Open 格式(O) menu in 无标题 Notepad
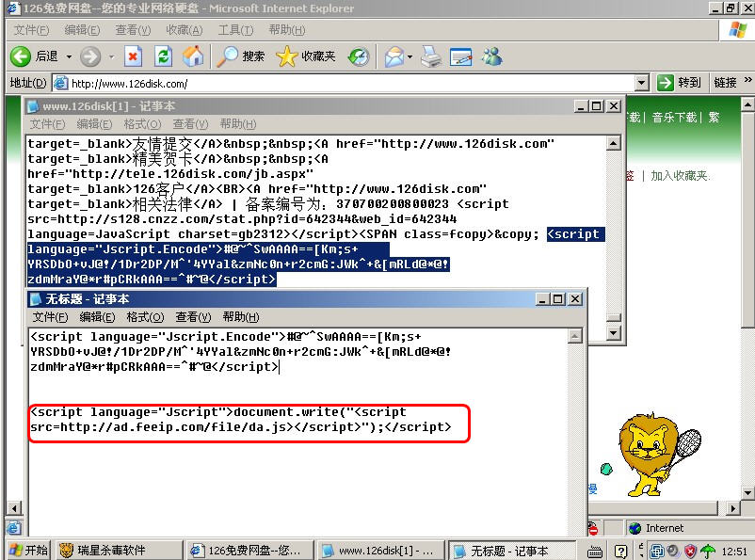The width and height of the screenshot is (755, 560). [145, 317]
